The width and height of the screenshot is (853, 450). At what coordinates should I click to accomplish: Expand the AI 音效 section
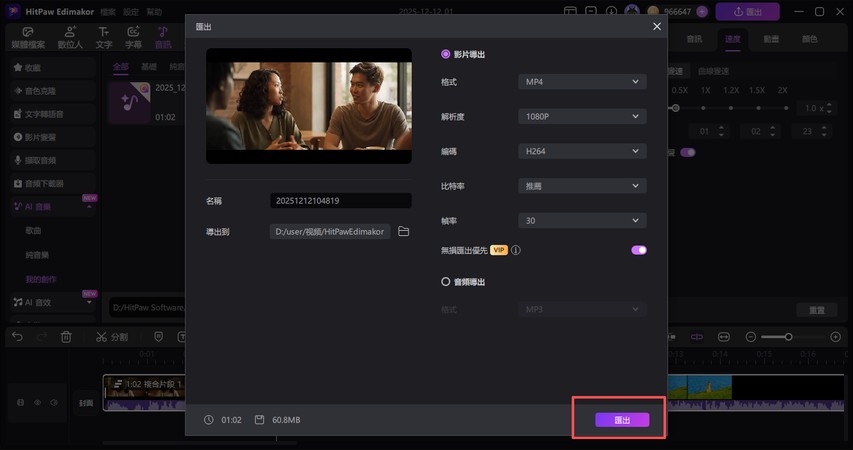point(89,303)
